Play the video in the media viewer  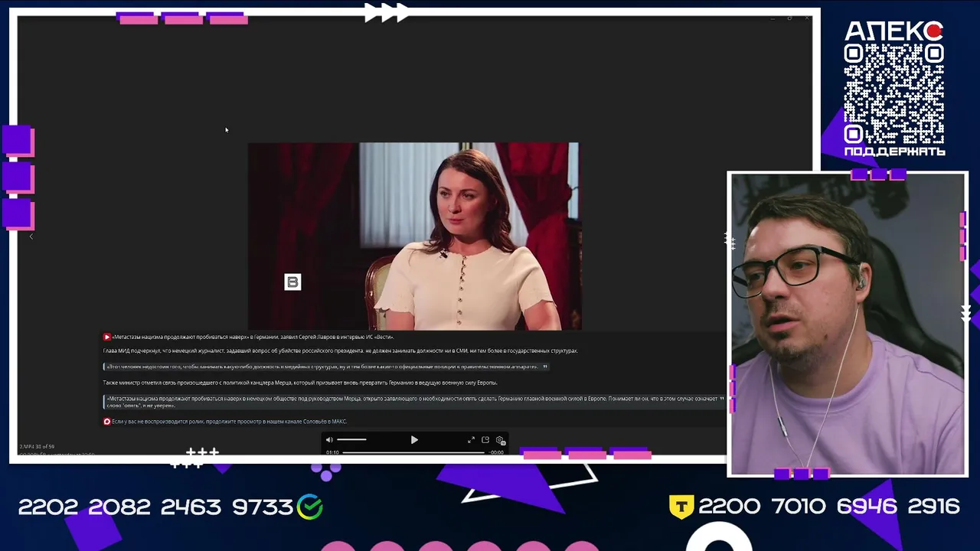point(414,440)
